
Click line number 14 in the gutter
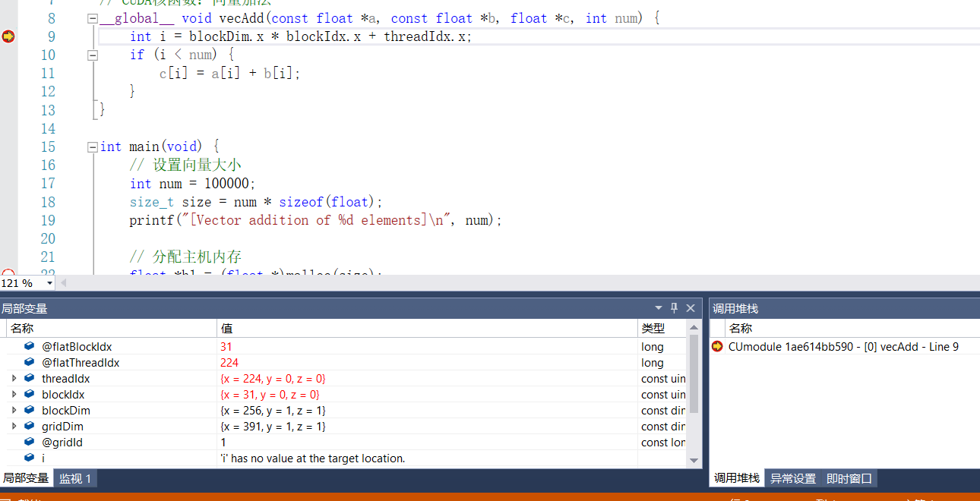(48, 128)
